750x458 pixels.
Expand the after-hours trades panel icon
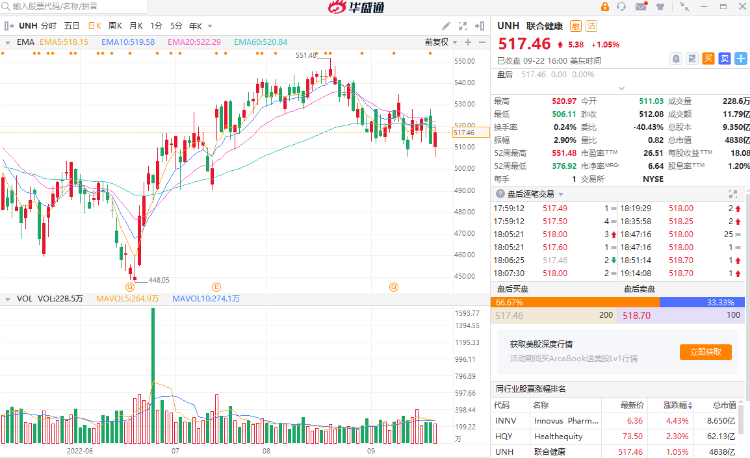point(732,194)
